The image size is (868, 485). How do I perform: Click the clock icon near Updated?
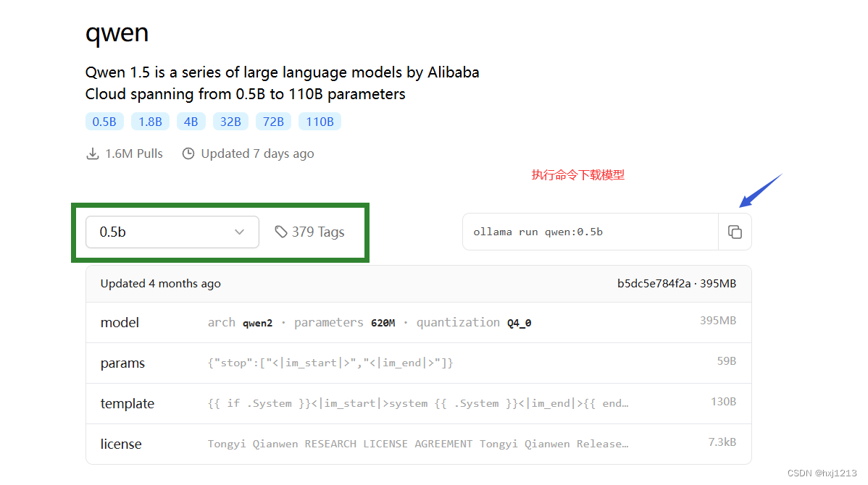point(188,153)
